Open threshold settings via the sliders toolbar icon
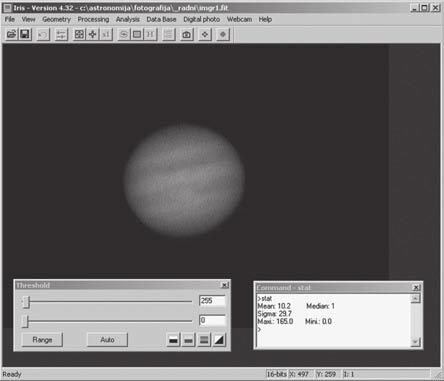The height and width of the screenshot is (381, 444). 61,34
